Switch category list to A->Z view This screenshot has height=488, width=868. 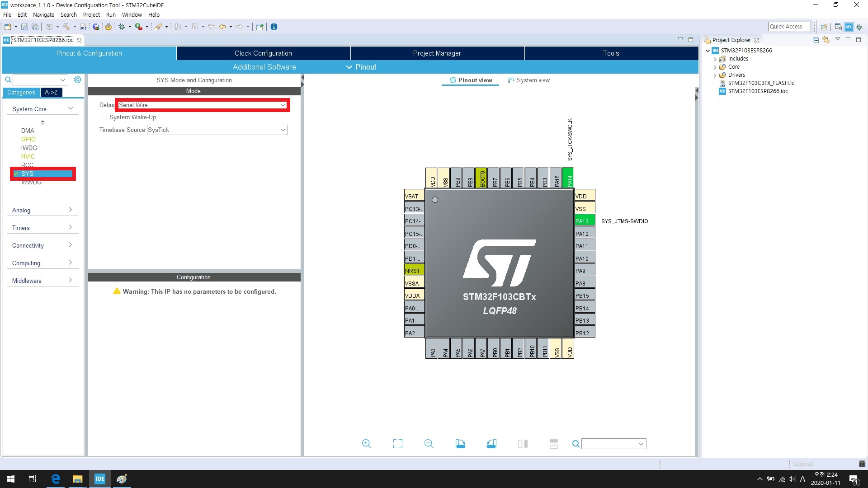point(51,92)
